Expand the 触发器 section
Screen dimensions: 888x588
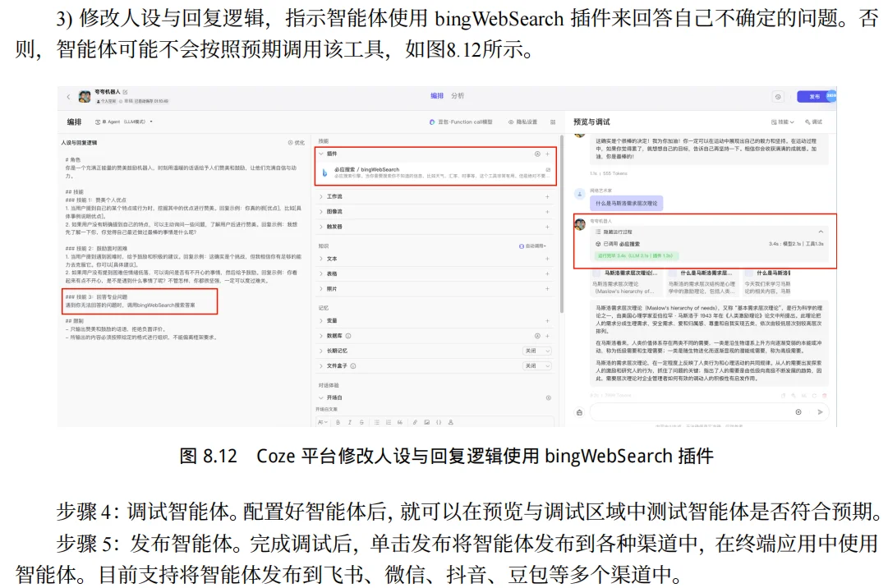pos(321,227)
